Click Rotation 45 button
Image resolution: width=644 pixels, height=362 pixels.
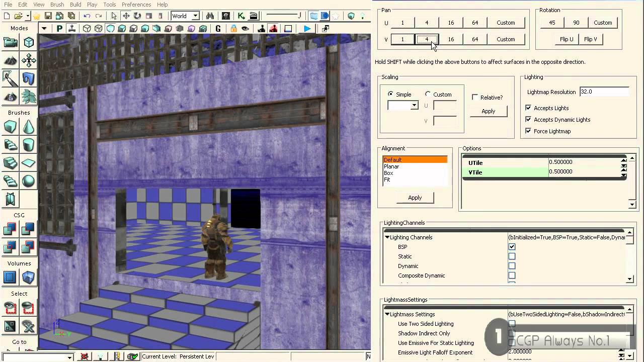[552, 23]
